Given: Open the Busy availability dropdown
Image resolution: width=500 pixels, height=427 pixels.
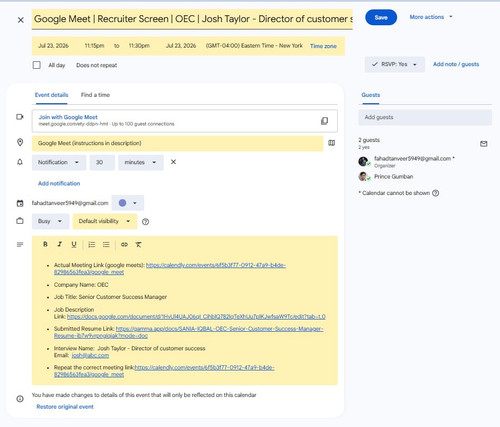Looking at the screenshot, I should coord(50,221).
